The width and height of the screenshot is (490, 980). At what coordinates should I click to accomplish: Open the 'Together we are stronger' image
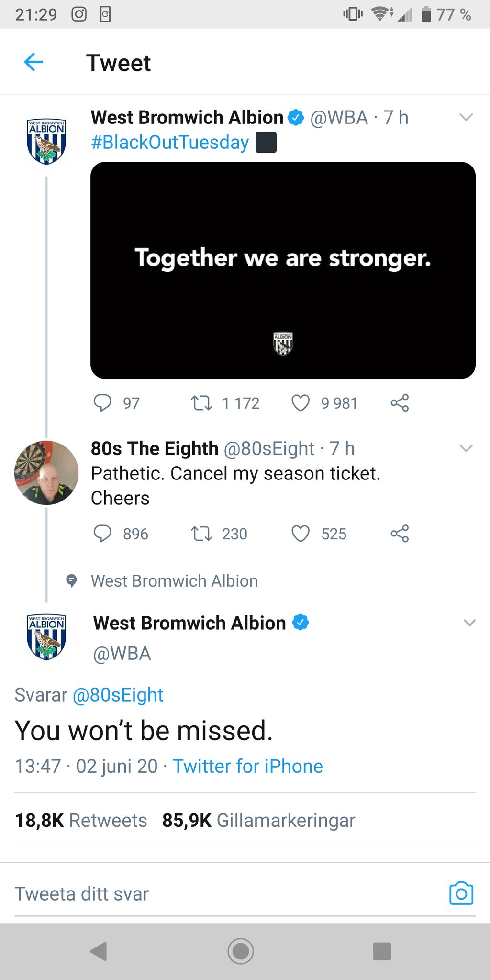pyautogui.click(x=283, y=270)
